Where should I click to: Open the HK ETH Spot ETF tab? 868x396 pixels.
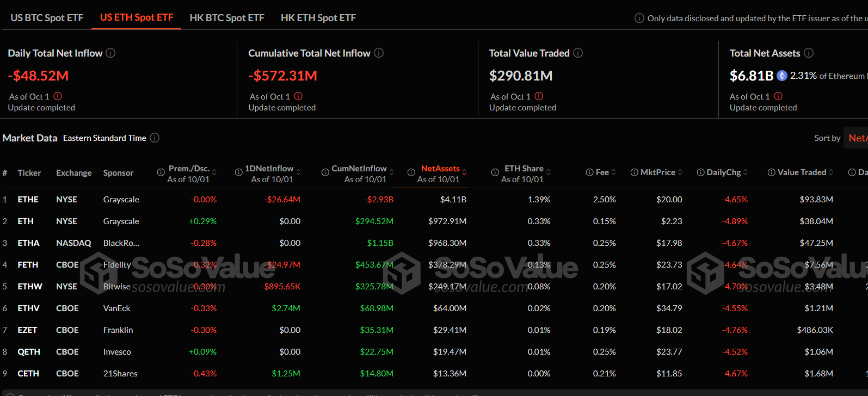click(x=318, y=18)
